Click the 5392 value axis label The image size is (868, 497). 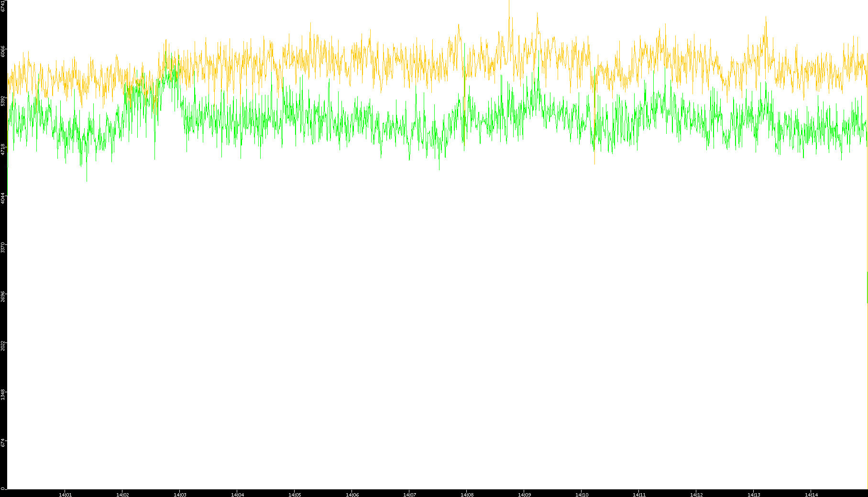3,100
